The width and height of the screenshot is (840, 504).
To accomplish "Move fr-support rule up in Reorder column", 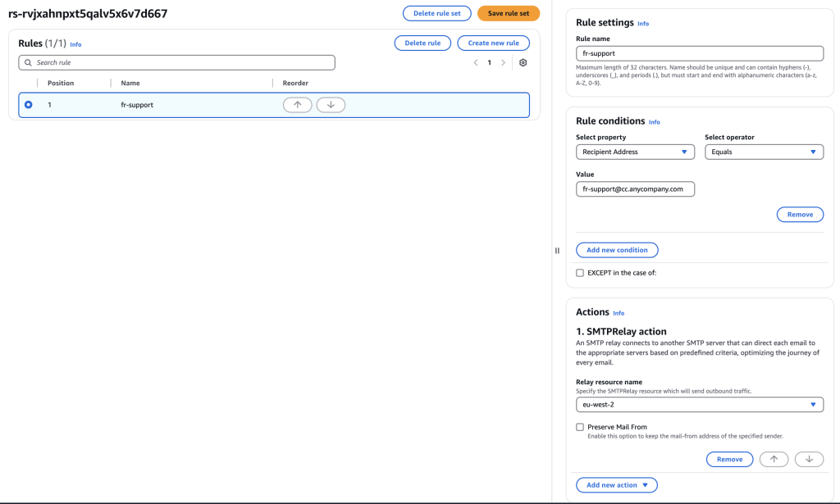I will click(297, 105).
